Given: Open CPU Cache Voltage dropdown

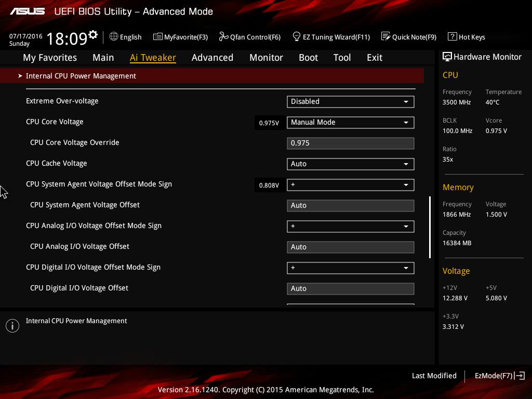Looking at the screenshot, I should (x=351, y=164).
